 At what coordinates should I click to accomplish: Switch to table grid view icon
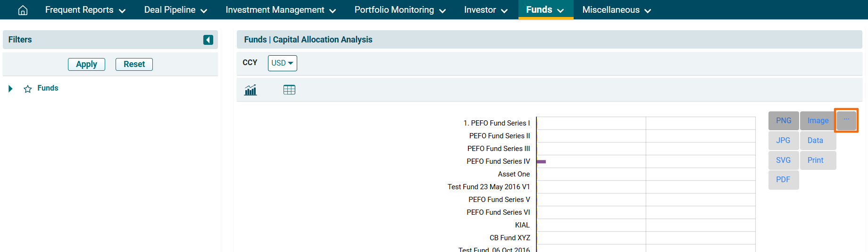[x=289, y=90]
